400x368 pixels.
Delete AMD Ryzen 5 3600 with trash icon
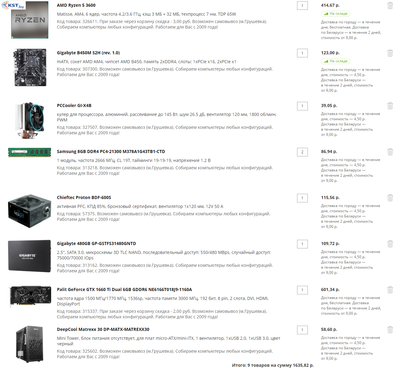pyautogui.click(x=390, y=6)
